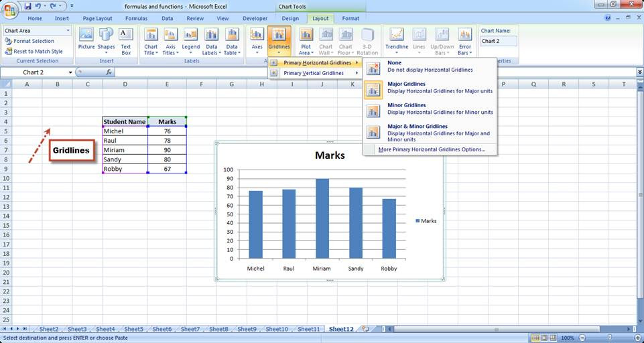
Task: Open Legend options
Action: pyautogui.click(x=190, y=41)
